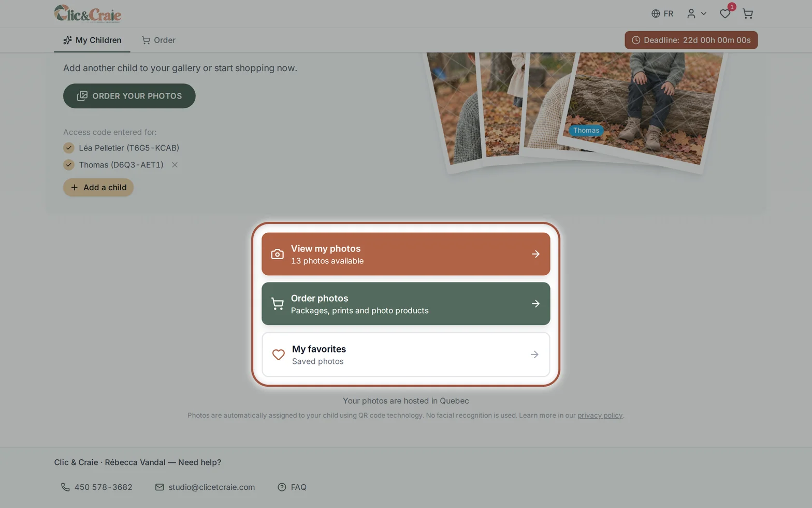Click the globe language icon
The image size is (812, 508).
coord(656,14)
